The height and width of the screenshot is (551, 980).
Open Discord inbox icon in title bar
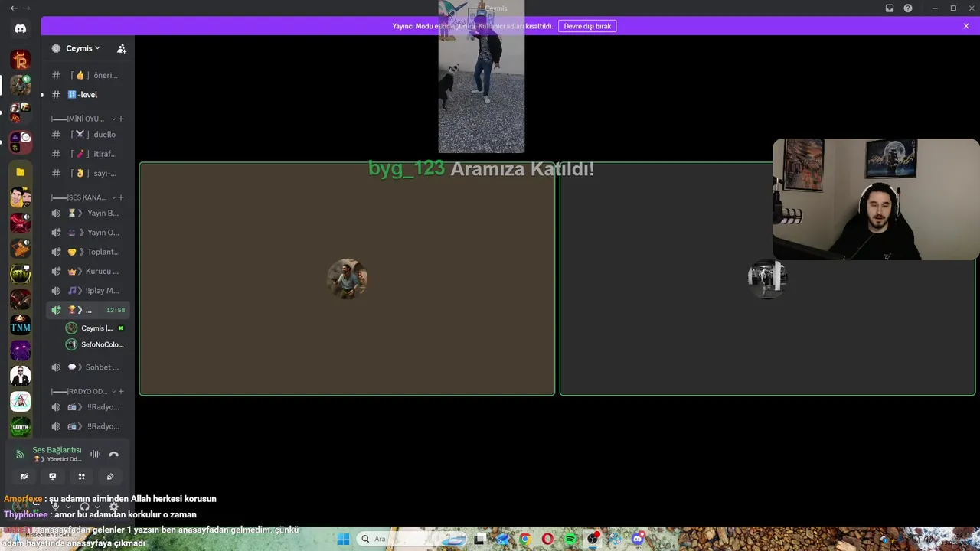pyautogui.click(x=890, y=8)
